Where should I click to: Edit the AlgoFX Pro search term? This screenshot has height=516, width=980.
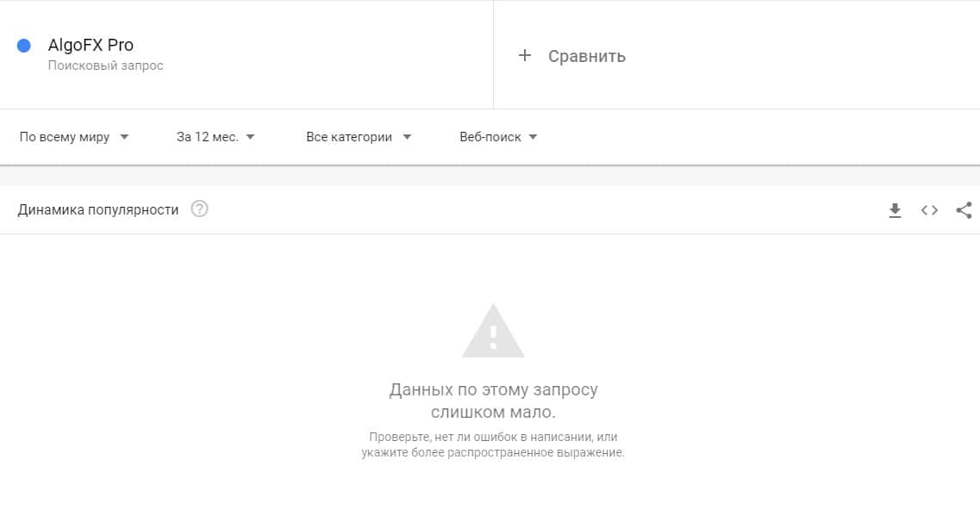click(91, 45)
